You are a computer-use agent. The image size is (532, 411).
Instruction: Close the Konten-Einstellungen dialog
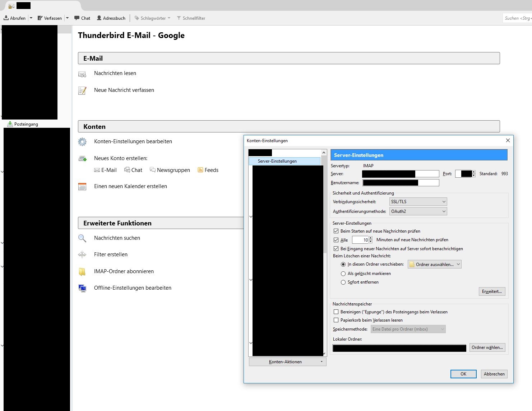(x=508, y=140)
